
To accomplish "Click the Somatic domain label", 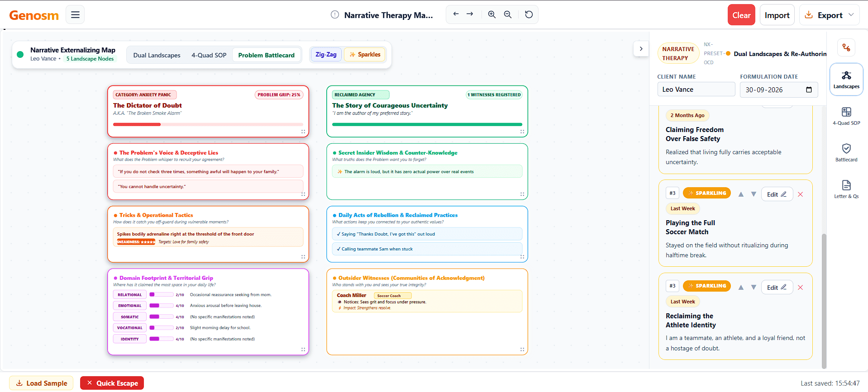I will tap(129, 316).
